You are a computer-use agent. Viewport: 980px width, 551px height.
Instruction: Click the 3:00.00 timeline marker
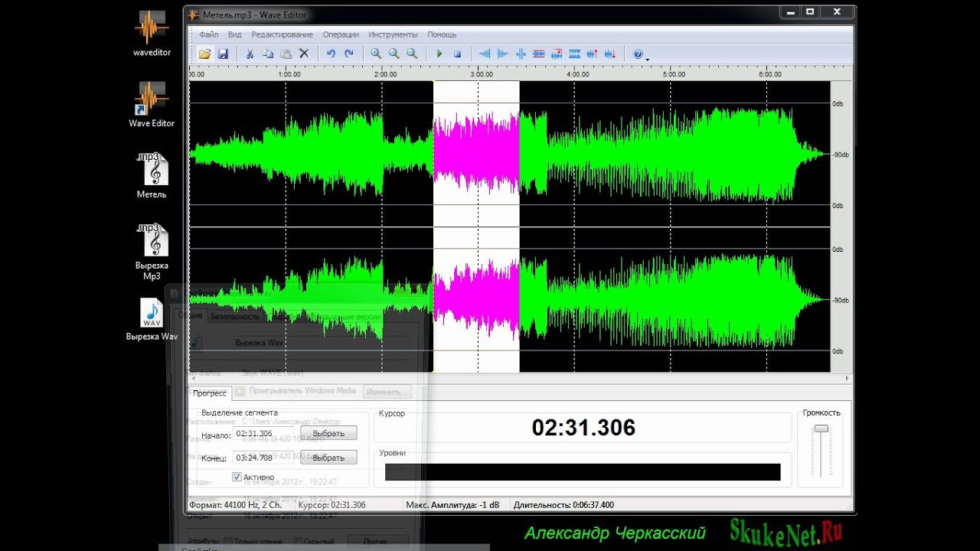(482, 75)
